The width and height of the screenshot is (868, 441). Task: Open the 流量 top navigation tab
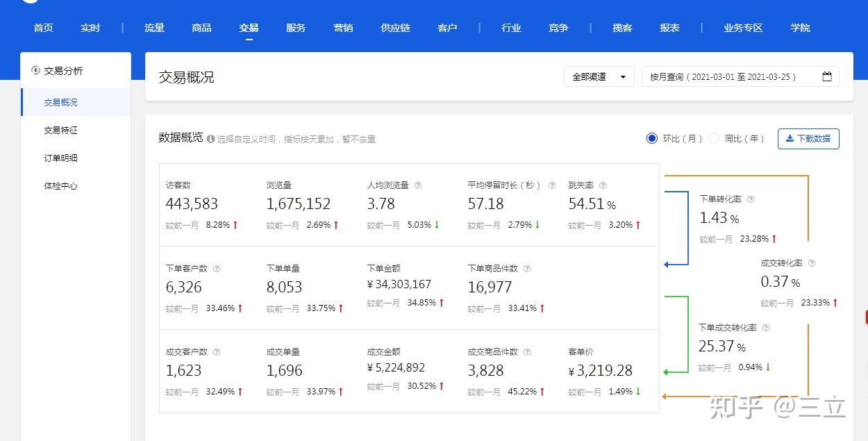point(154,28)
